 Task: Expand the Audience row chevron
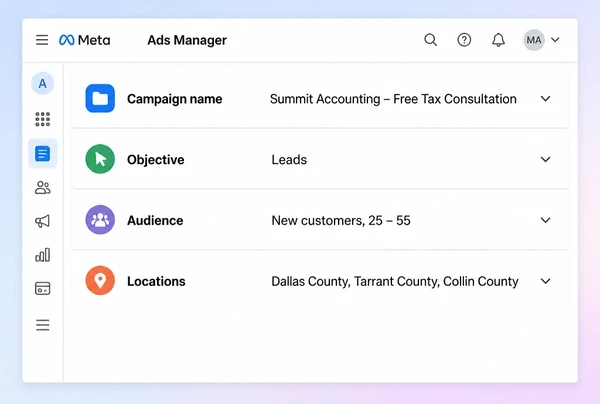545,220
